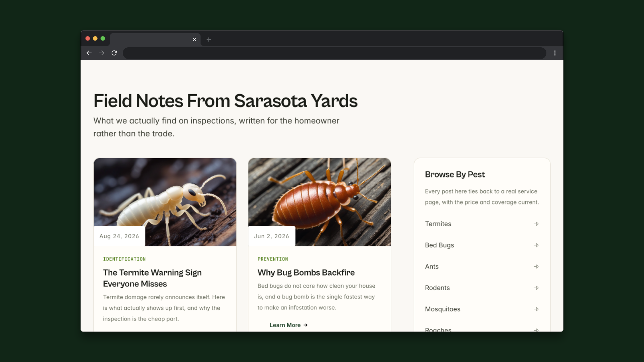This screenshot has height=362, width=644.
Task: Click the arrow icon next to Bed Bugs
Action: click(x=536, y=245)
